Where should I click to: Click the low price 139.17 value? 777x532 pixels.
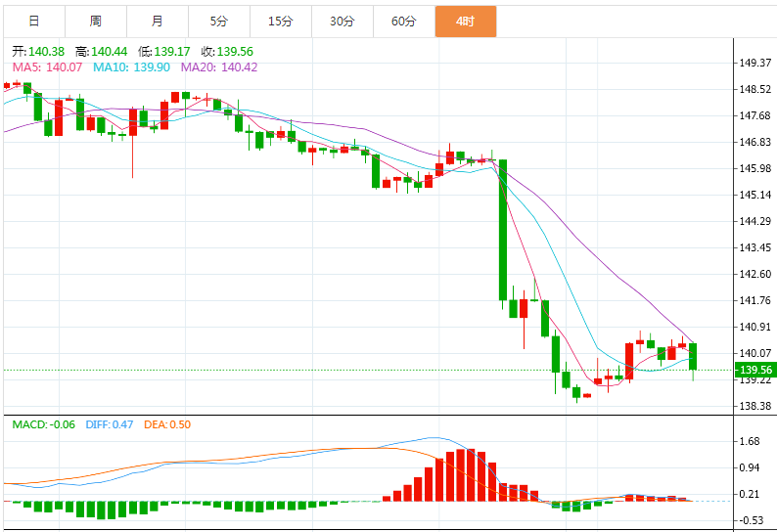pyautogui.click(x=172, y=52)
